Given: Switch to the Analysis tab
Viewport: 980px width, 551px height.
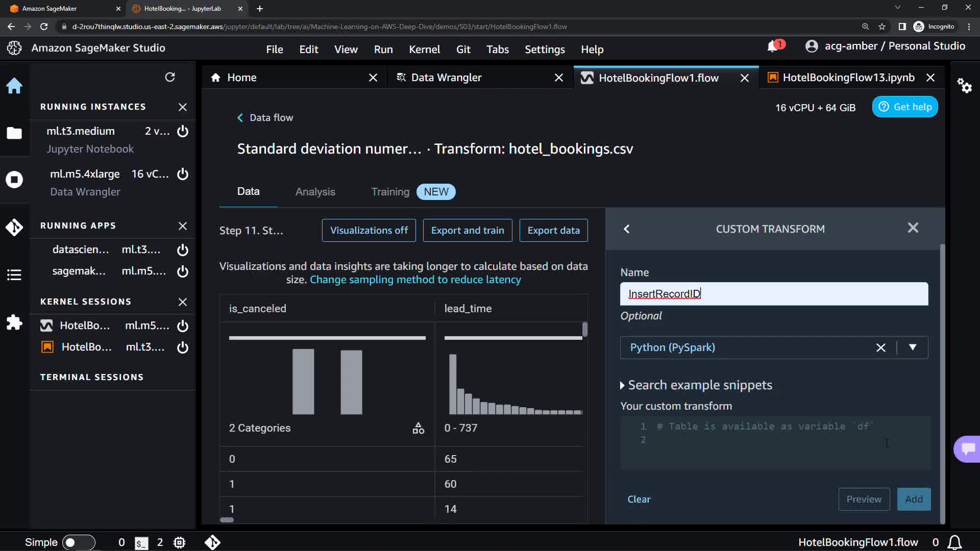Looking at the screenshot, I should pyautogui.click(x=315, y=192).
